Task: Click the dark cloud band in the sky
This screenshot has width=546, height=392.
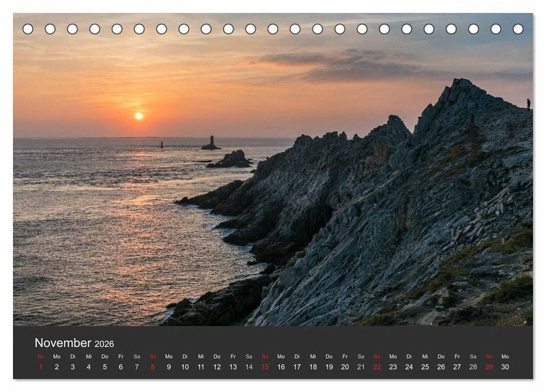Action: click(355, 65)
